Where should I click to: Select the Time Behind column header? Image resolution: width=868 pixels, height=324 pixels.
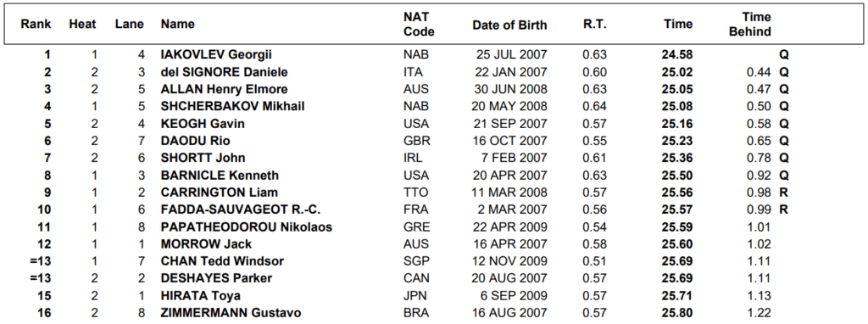click(750, 25)
